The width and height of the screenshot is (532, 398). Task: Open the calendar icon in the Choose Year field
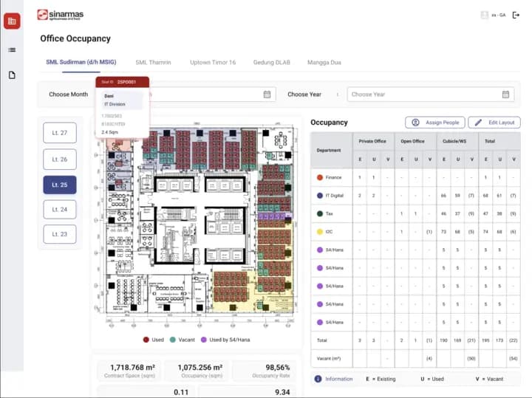[x=505, y=95]
